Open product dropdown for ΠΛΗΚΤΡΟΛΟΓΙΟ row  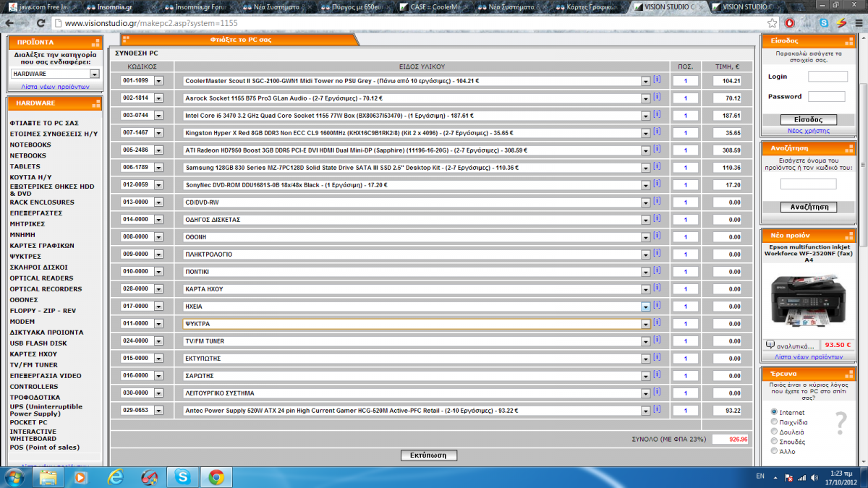tap(645, 254)
